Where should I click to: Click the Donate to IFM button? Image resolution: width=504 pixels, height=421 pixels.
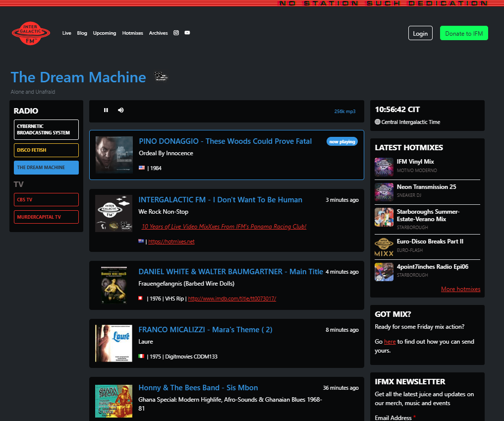[x=464, y=33]
